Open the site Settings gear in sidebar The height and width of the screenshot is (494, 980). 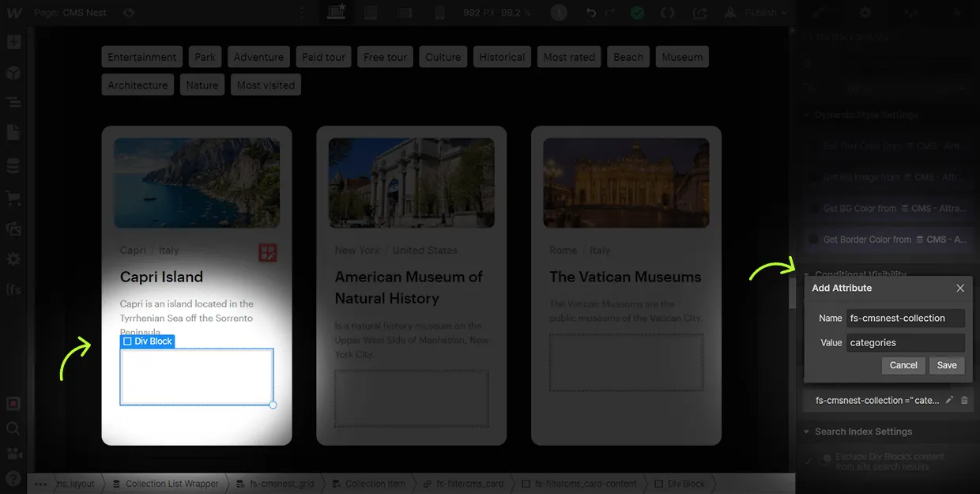pos(13,259)
